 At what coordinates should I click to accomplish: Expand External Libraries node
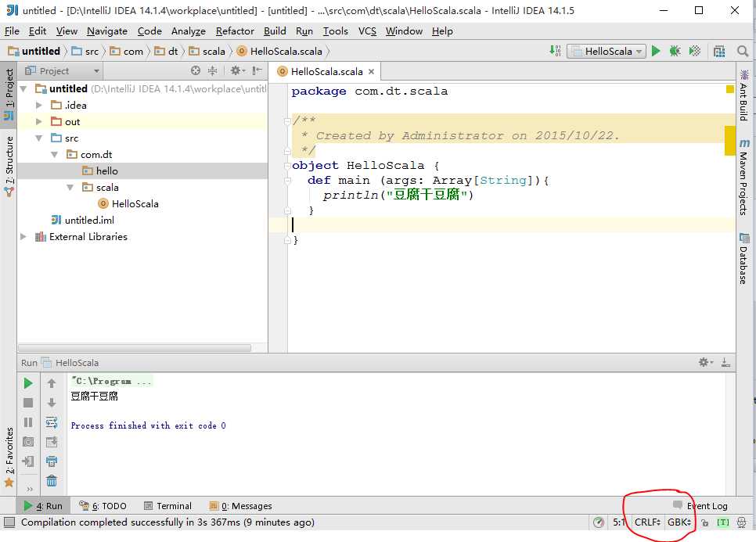[23, 236]
